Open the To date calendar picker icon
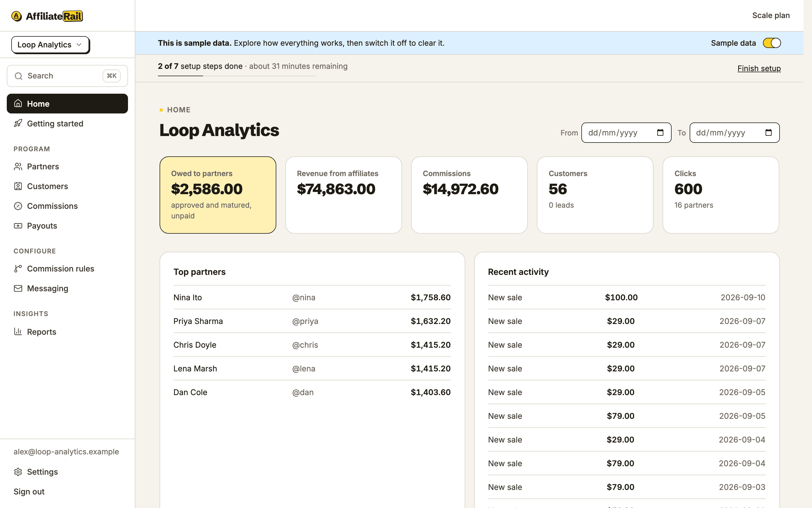Viewport: 812px width, 508px height. (x=768, y=133)
